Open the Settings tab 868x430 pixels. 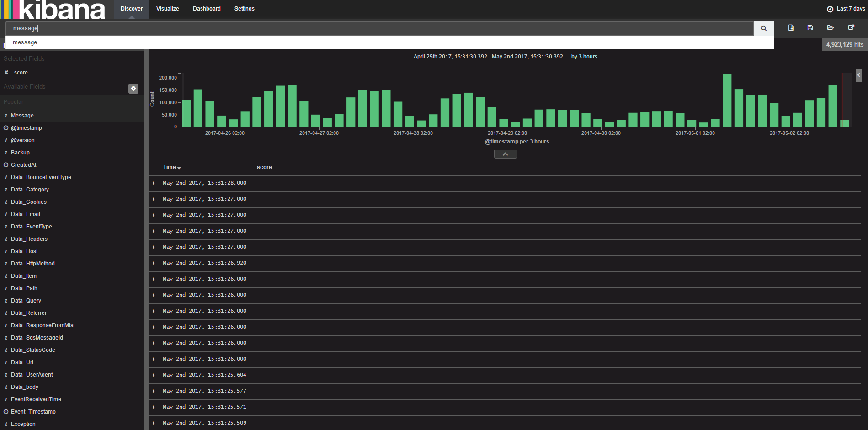pyautogui.click(x=245, y=9)
